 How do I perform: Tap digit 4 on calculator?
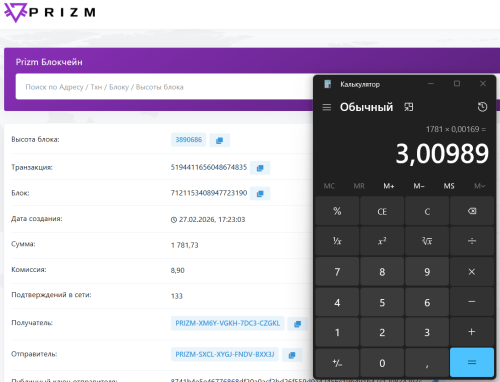click(x=337, y=302)
